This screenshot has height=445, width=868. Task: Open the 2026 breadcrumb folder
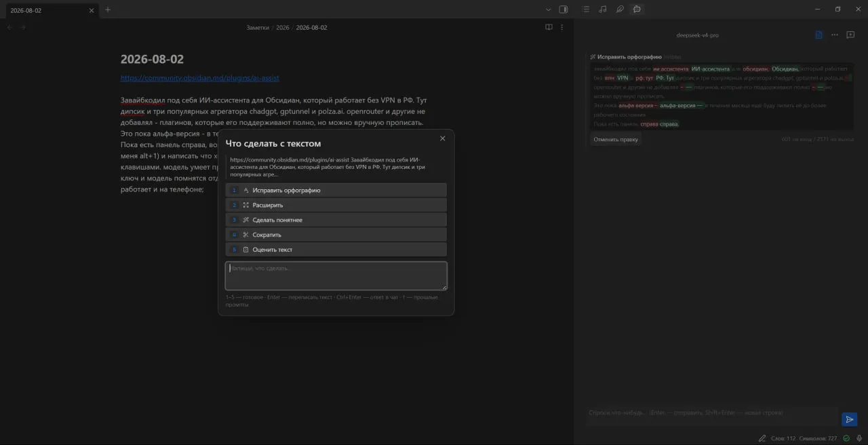click(283, 28)
